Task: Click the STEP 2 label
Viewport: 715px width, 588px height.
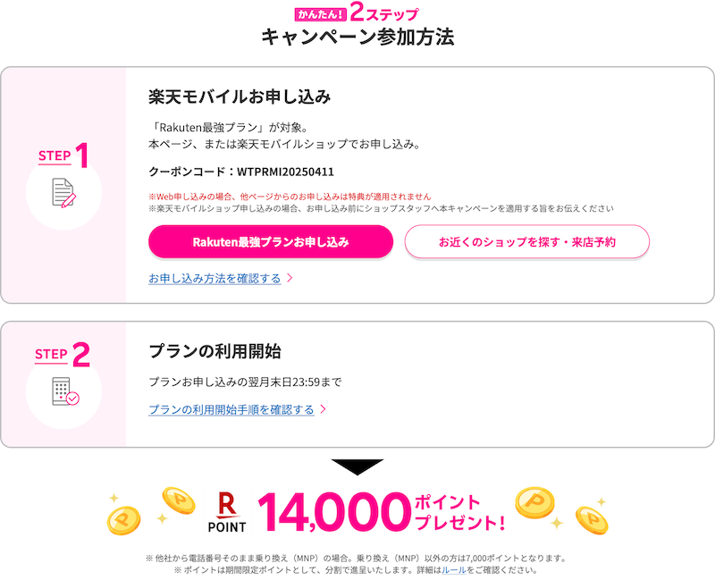Action: point(63,354)
